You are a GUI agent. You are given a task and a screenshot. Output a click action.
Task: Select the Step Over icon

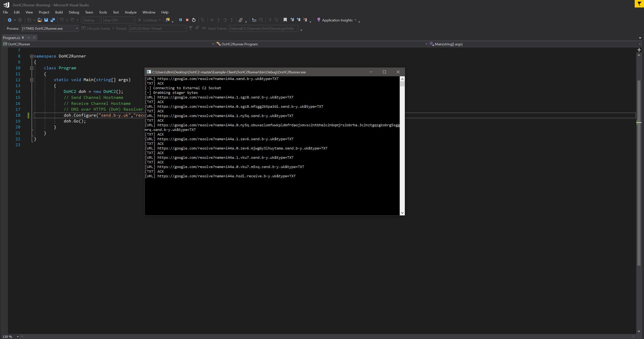(x=225, y=20)
